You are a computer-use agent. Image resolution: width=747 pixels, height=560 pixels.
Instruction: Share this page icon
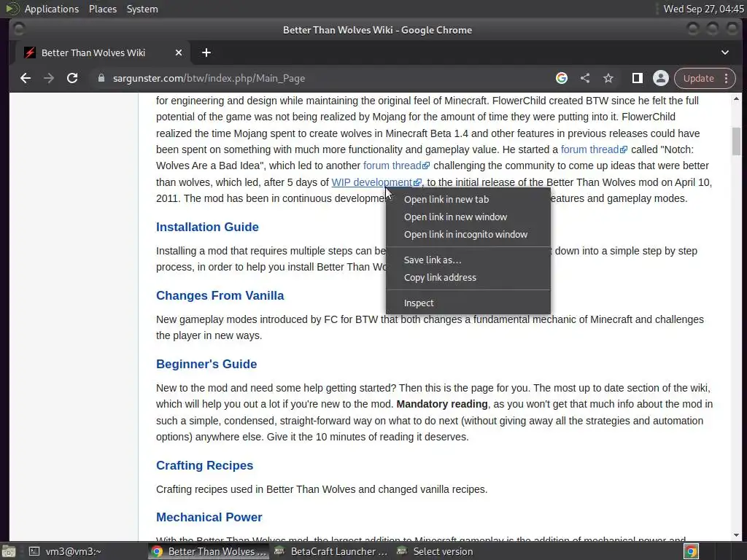click(585, 78)
